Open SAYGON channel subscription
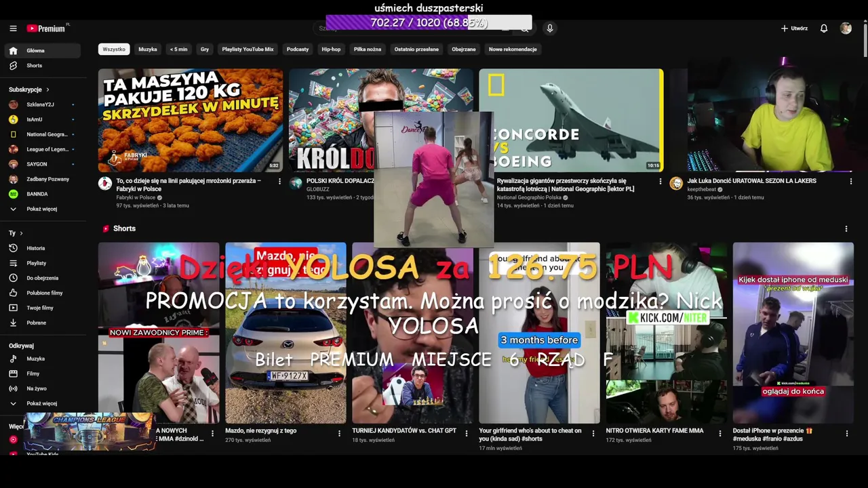This screenshot has width=868, height=488. 43,164
